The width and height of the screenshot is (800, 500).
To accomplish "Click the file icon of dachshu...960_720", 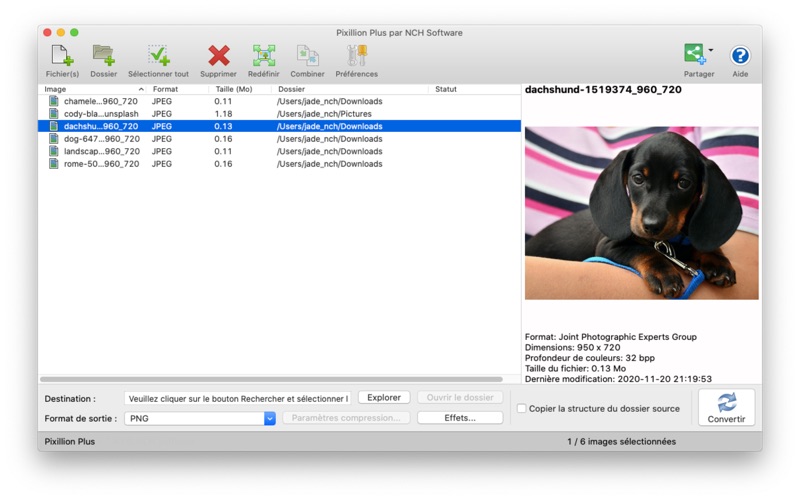I will pos(54,126).
